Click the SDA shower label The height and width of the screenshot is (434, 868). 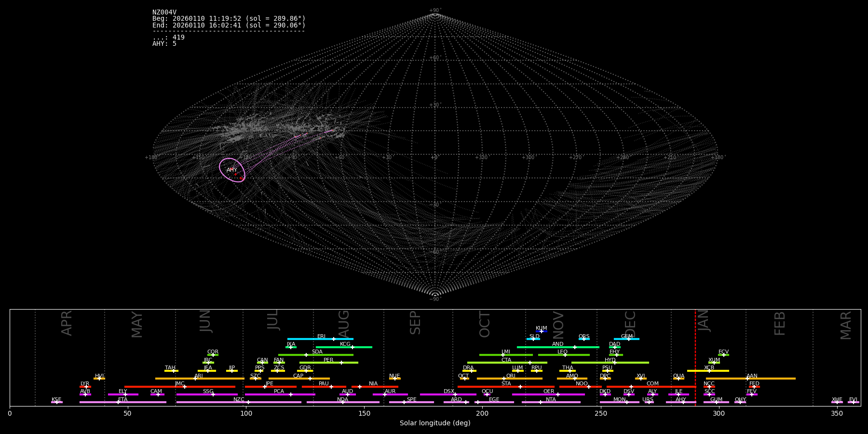[x=317, y=352]
